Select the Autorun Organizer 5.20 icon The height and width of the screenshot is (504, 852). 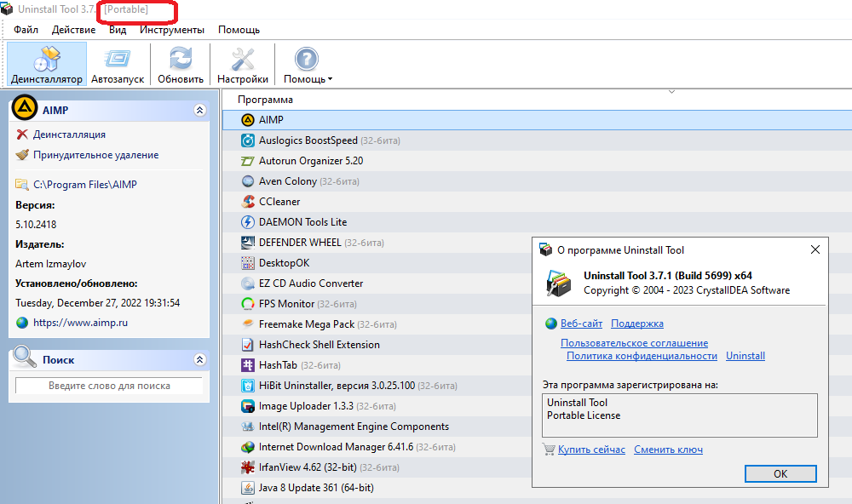248,161
